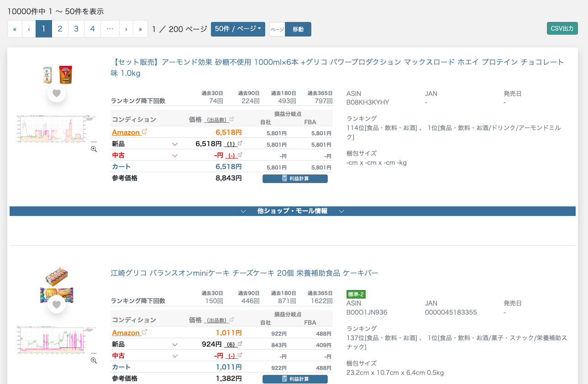Click Balance On cake product thumbnail image
Image resolution: width=588 pixels, height=384 pixels.
[57, 286]
